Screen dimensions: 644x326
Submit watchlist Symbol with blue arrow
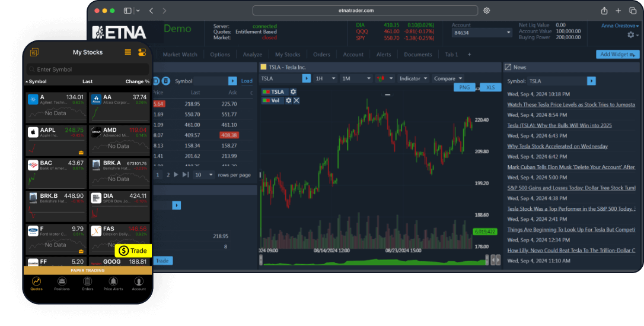pyautogui.click(x=232, y=81)
